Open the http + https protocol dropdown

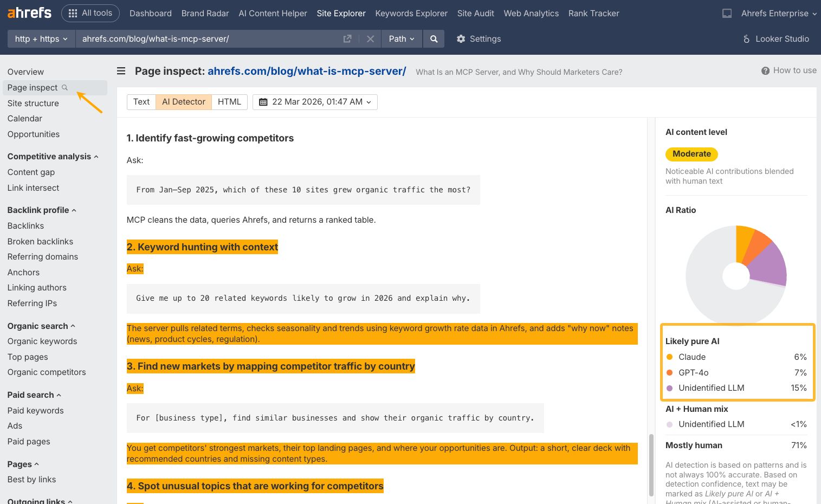40,38
